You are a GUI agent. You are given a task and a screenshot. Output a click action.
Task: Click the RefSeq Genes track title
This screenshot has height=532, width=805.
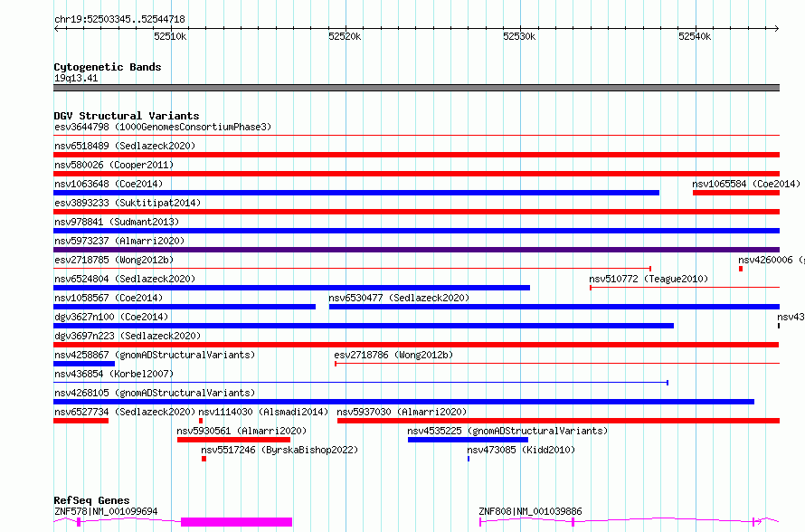[91, 500]
